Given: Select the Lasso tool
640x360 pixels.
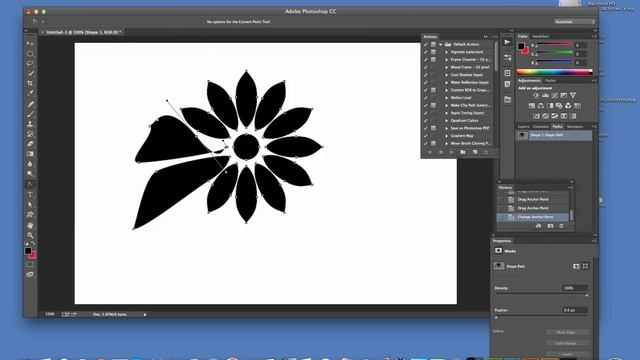Looking at the screenshot, I should 30,64.
